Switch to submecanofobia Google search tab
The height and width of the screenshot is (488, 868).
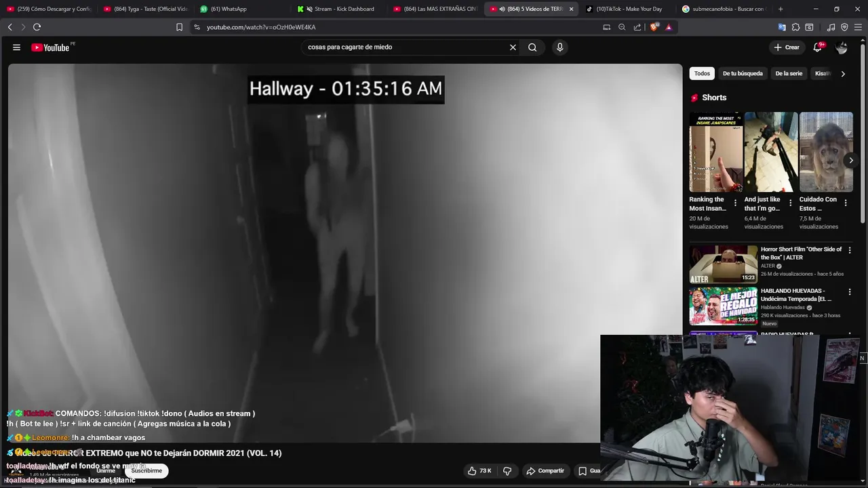[x=724, y=9]
